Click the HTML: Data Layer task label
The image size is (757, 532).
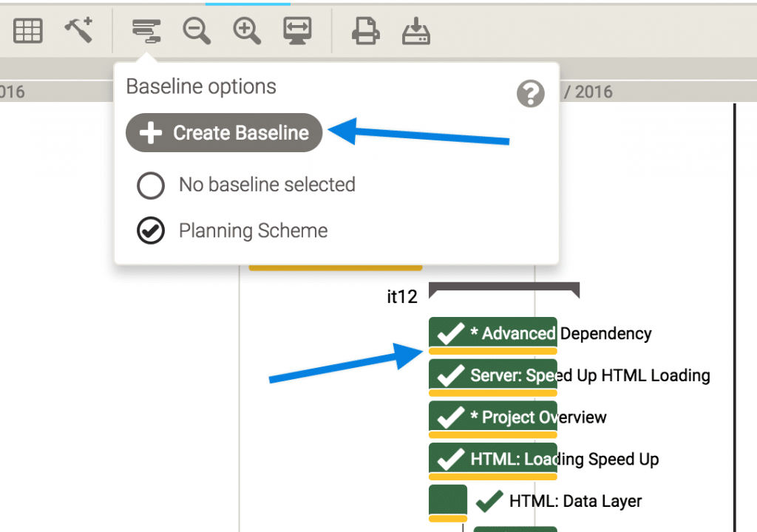click(x=575, y=502)
